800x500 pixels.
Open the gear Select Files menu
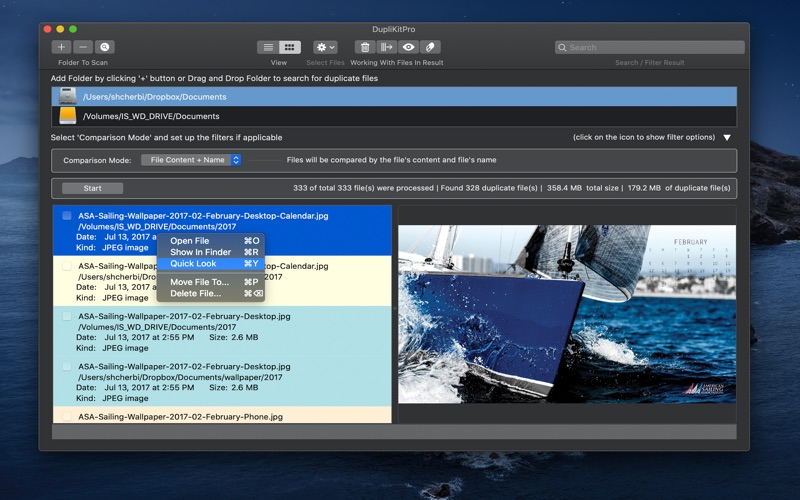point(325,47)
